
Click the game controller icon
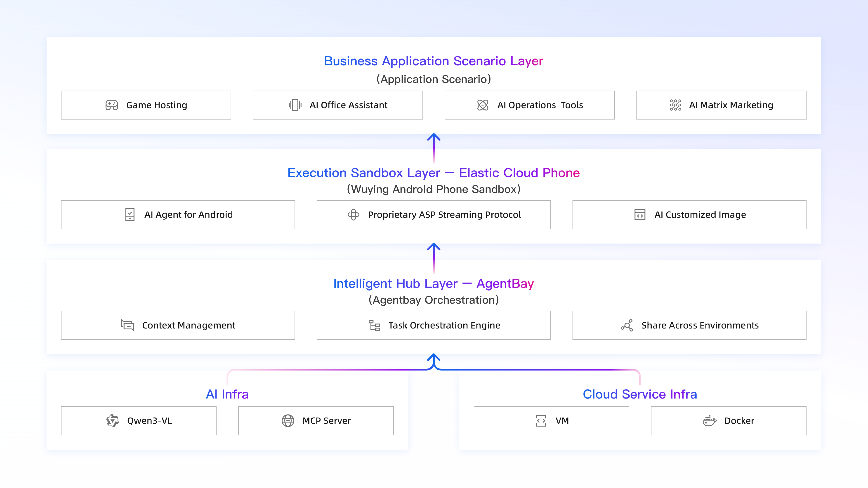pyautogui.click(x=111, y=105)
